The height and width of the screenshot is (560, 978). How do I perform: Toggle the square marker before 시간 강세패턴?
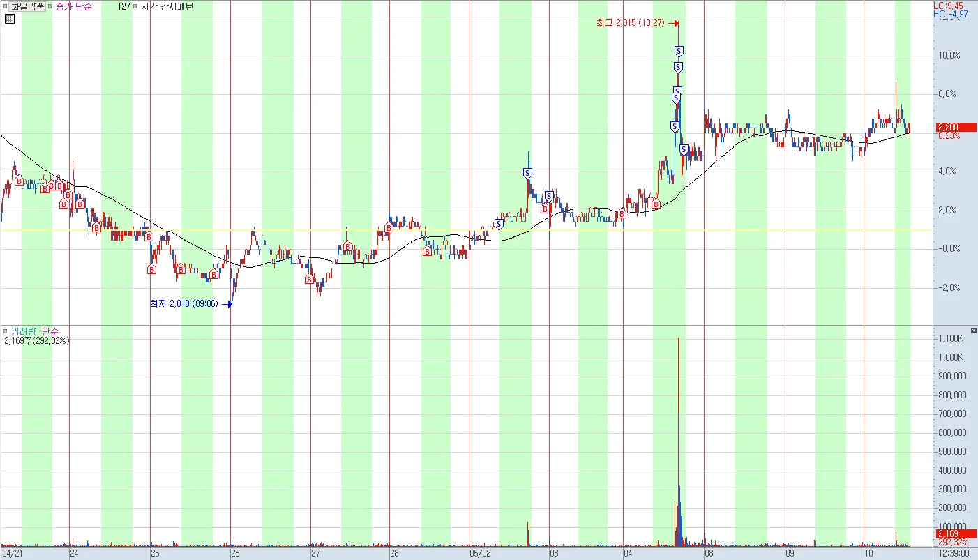(x=136, y=6)
